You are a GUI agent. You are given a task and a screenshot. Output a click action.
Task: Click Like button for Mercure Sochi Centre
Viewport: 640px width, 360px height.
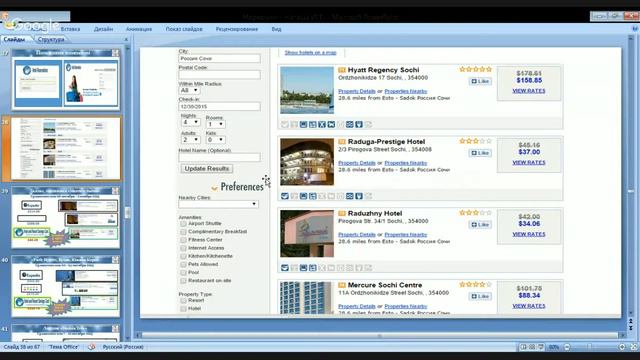click(x=480, y=296)
